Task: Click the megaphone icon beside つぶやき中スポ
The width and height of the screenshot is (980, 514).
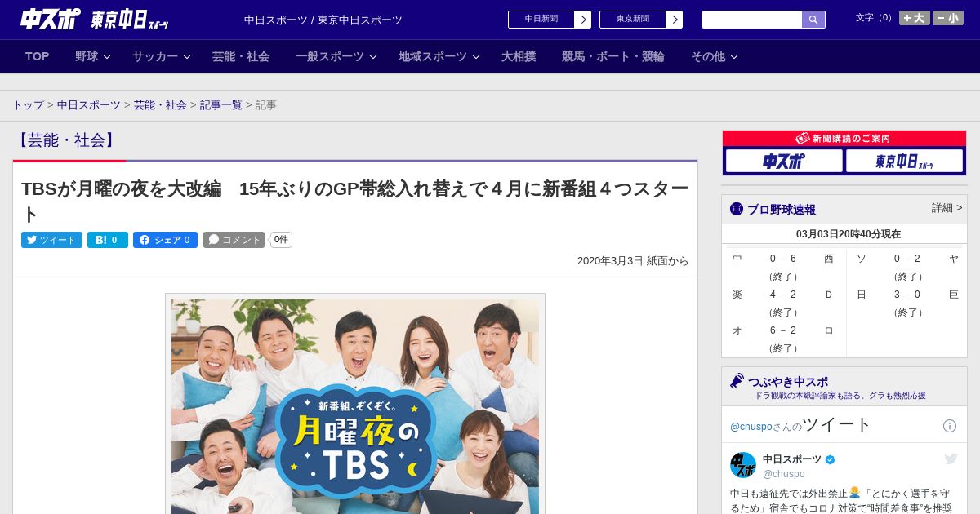Action: [x=737, y=381]
